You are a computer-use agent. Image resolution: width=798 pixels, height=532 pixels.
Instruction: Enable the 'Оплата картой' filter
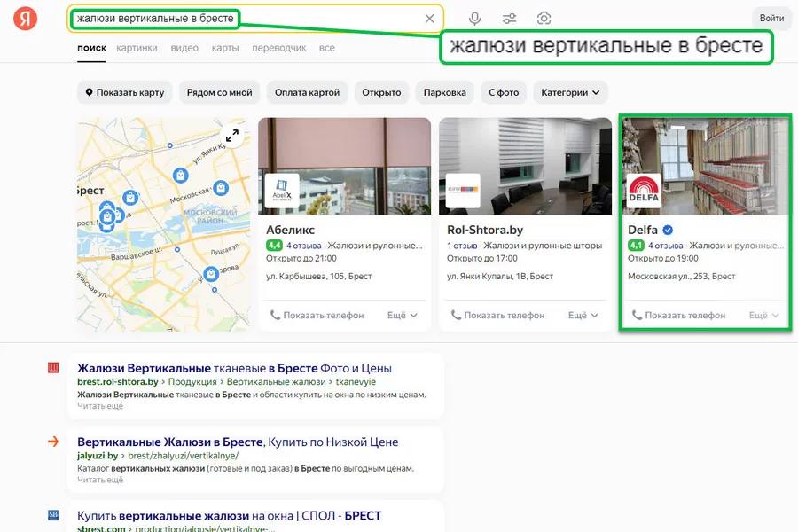point(307,92)
